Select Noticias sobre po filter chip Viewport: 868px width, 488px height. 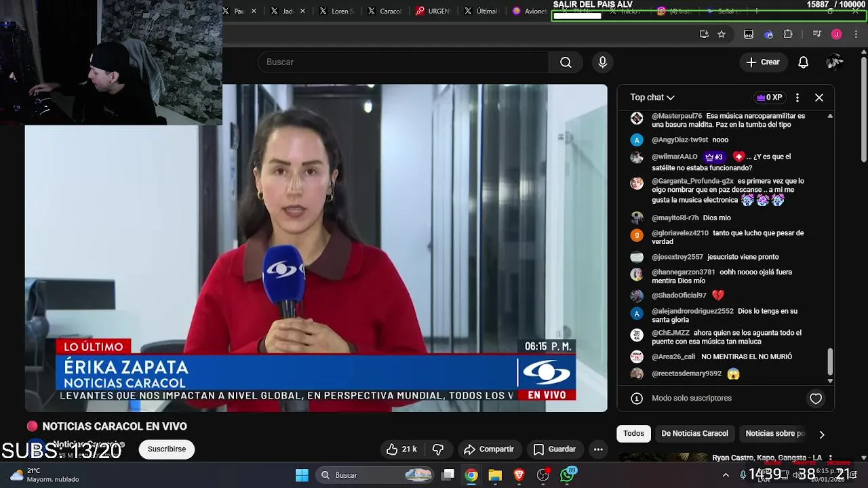point(775,434)
